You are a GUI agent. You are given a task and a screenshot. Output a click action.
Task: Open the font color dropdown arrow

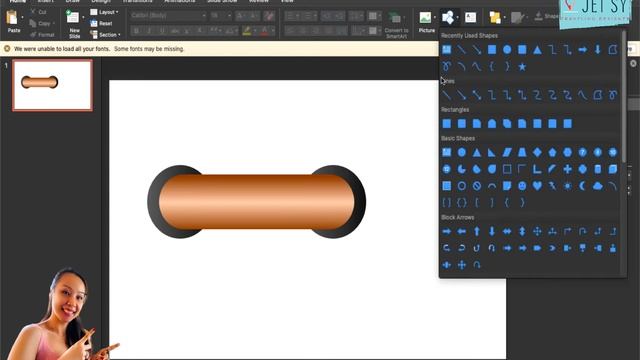point(272,31)
